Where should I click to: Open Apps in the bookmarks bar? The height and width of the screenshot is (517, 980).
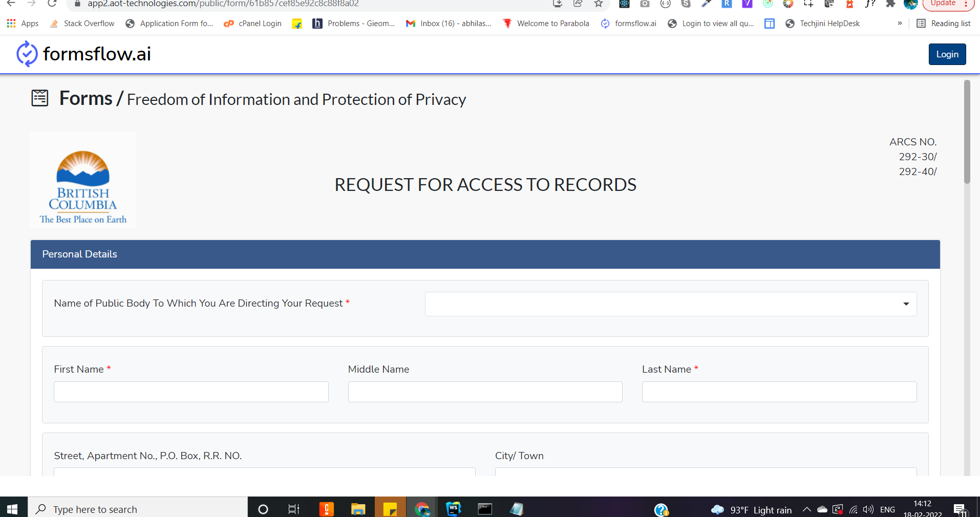[23, 23]
